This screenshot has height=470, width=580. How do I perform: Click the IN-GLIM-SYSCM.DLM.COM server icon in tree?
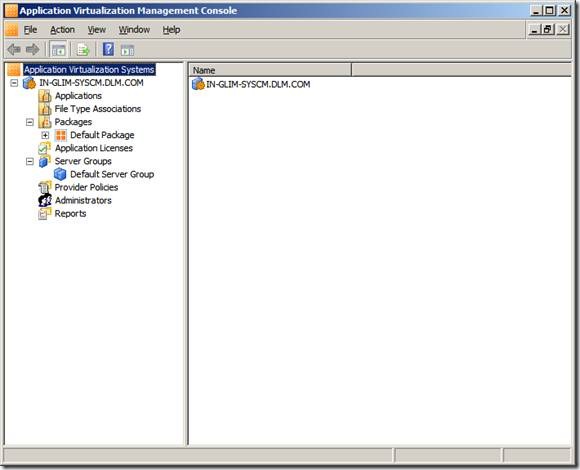[x=29, y=83]
